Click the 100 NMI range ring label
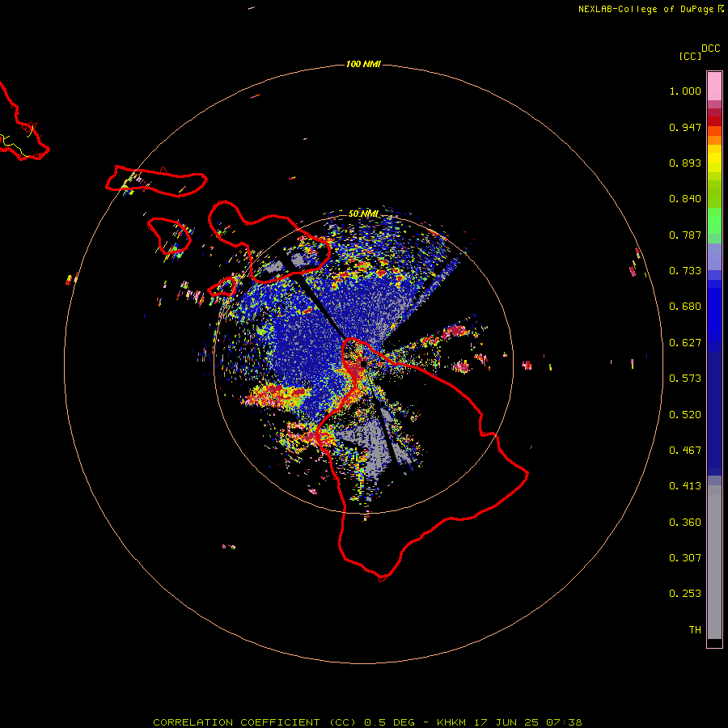728x728 pixels. pos(363,64)
